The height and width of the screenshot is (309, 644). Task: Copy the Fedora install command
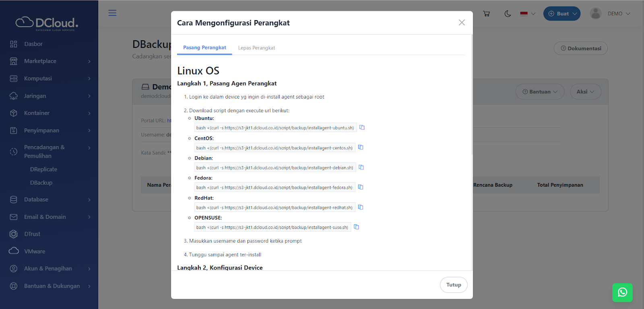tap(361, 187)
